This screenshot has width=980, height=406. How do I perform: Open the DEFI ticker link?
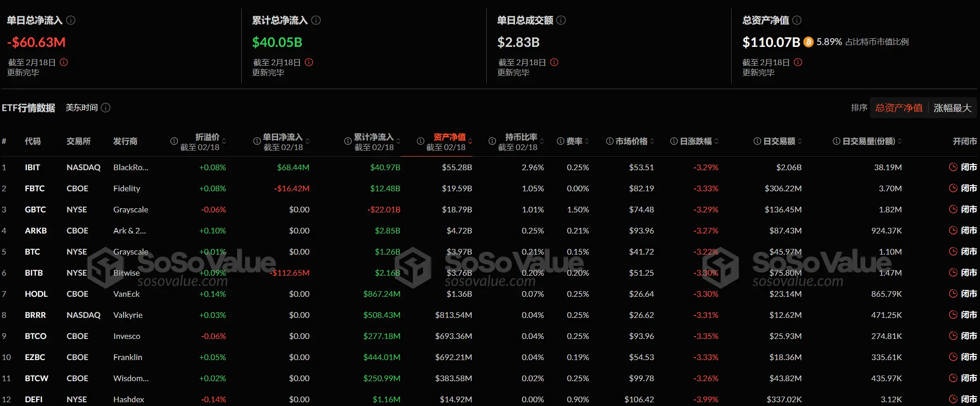coord(33,399)
